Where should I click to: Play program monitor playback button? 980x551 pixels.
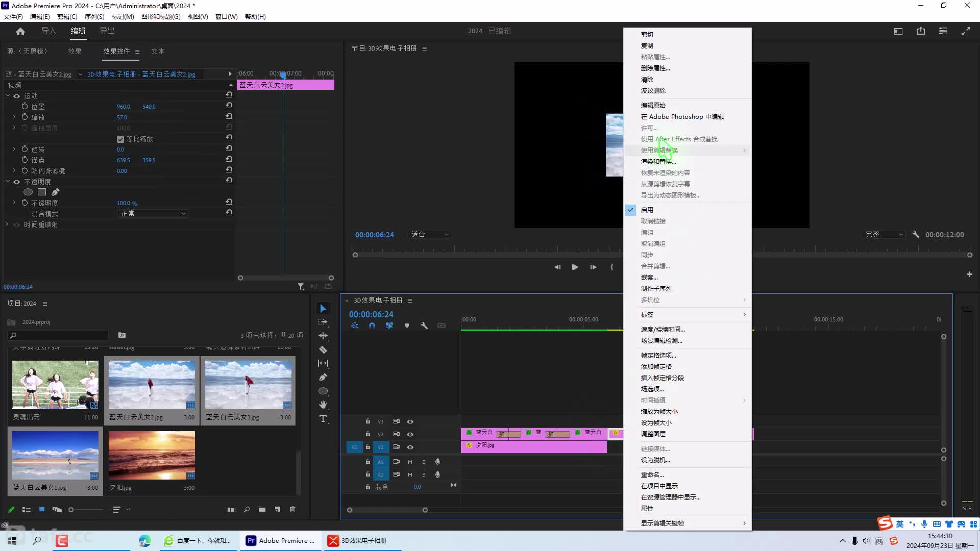click(575, 267)
